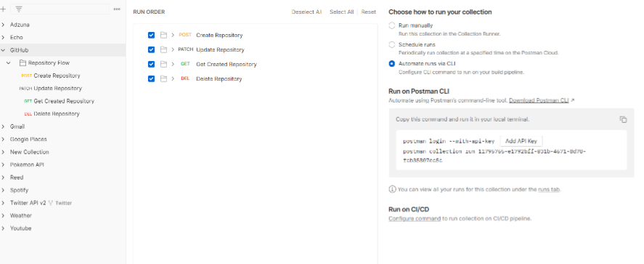Expand the Reed collection
Image resolution: width=644 pixels, height=264 pixels.
click(4, 177)
